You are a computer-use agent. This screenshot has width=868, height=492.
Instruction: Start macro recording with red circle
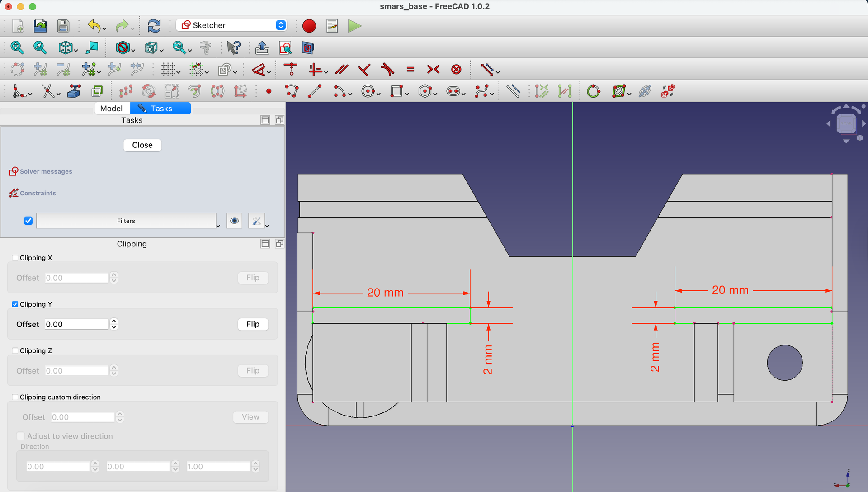click(309, 26)
